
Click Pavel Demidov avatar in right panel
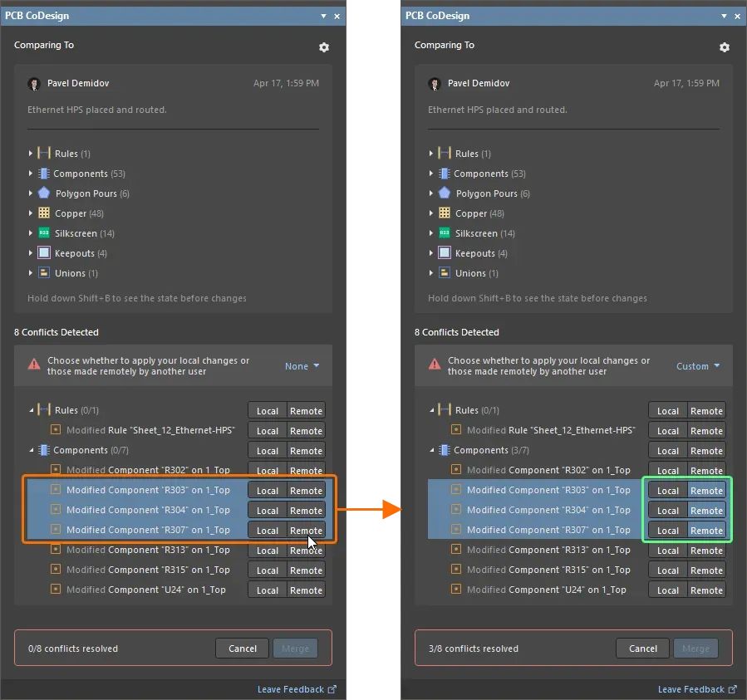point(434,84)
